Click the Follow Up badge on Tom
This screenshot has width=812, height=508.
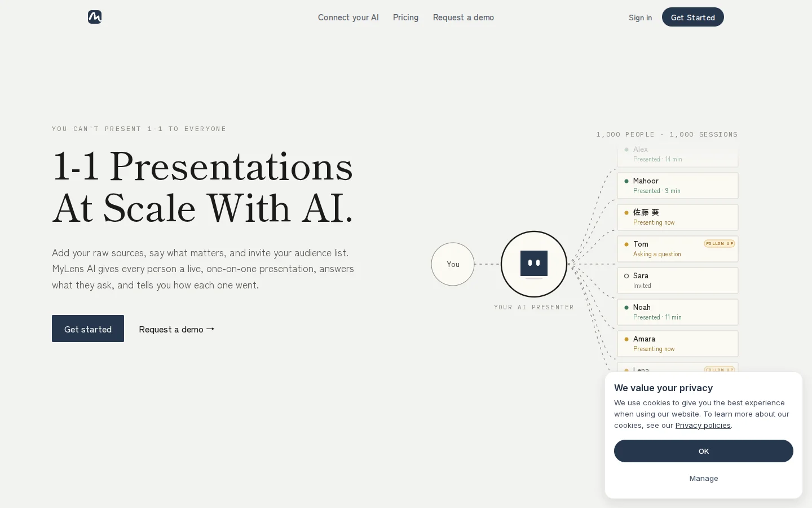click(x=720, y=244)
